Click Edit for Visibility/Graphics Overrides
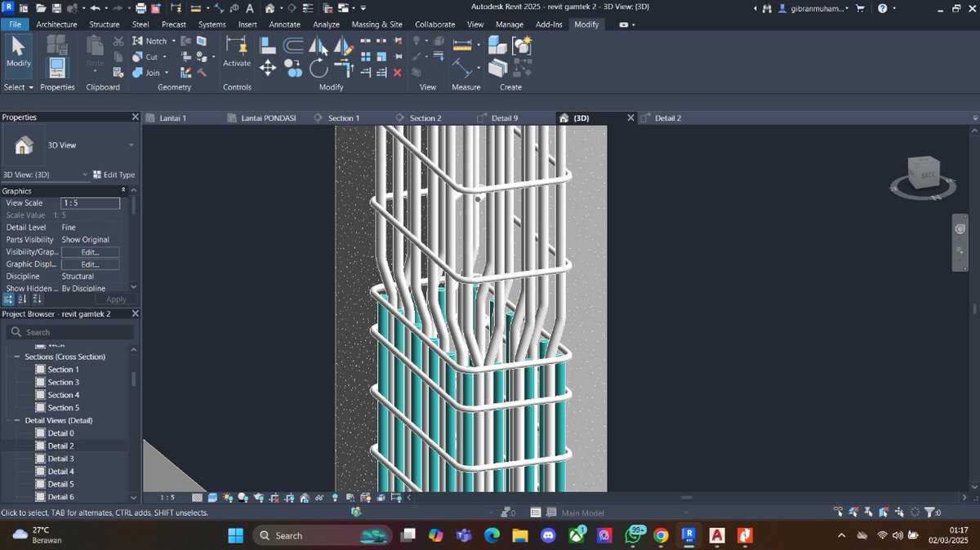 pyautogui.click(x=90, y=252)
